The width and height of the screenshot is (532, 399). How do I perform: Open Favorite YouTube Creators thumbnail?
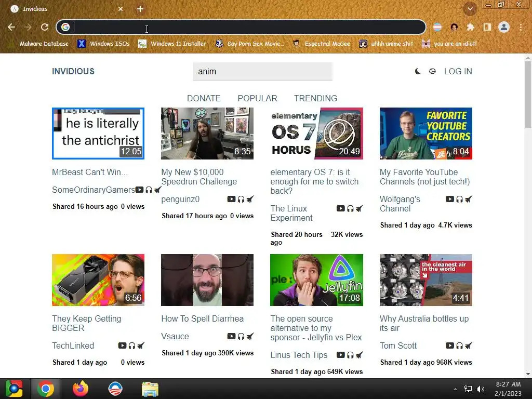point(426,134)
